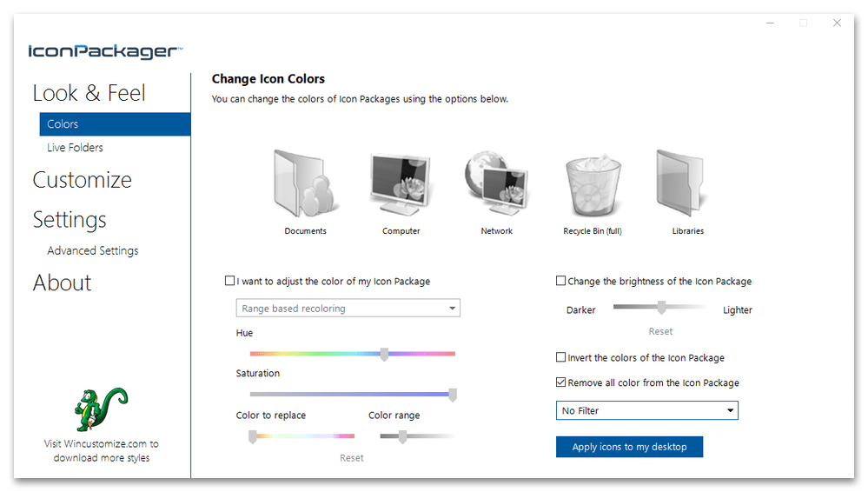Viewport: 868px width, 492px height.
Task: Click the full Recycle Bin preview icon
Action: coord(592,185)
